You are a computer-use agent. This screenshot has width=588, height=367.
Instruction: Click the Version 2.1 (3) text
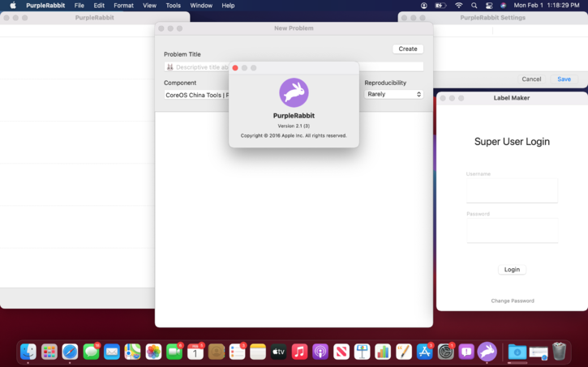[294, 126]
